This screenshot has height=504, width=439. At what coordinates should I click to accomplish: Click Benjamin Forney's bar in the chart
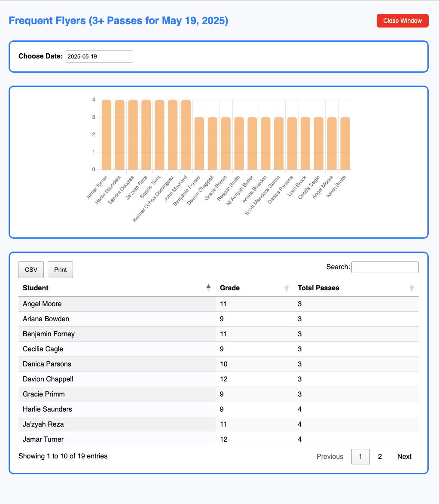click(x=199, y=143)
